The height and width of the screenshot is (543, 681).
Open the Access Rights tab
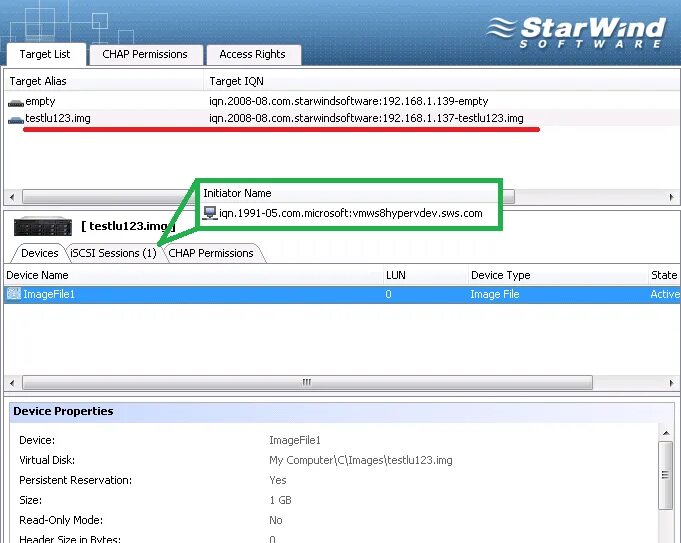pos(252,54)
